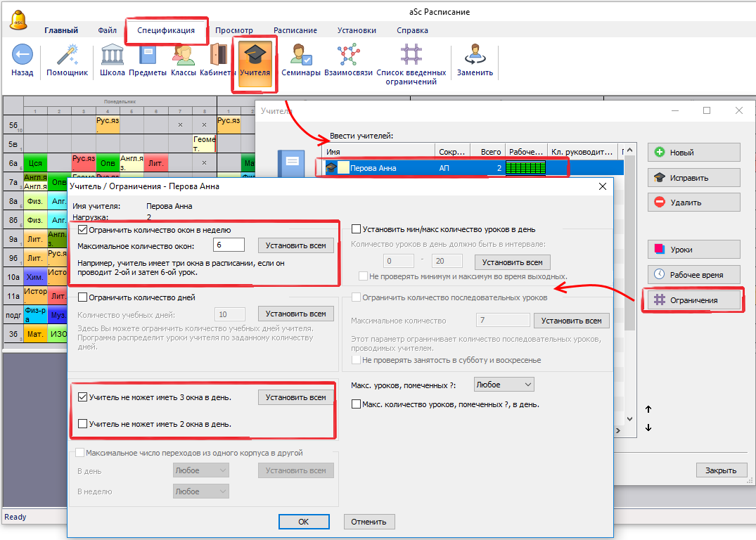Open Предметы subjects icon
Viewport: 756px width, 540px height.
[x=148, y=56]
